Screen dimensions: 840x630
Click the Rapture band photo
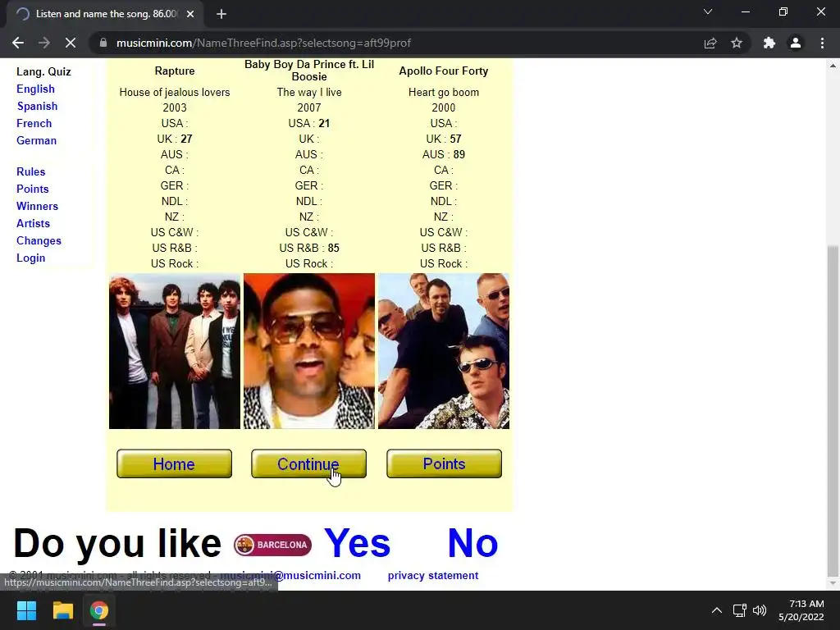[175, 351]
